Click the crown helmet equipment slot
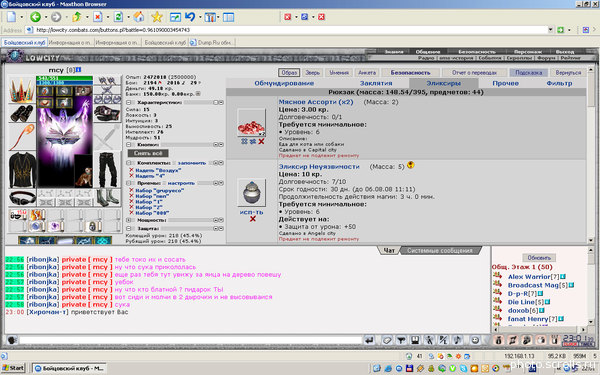 (x=22, y=90)
